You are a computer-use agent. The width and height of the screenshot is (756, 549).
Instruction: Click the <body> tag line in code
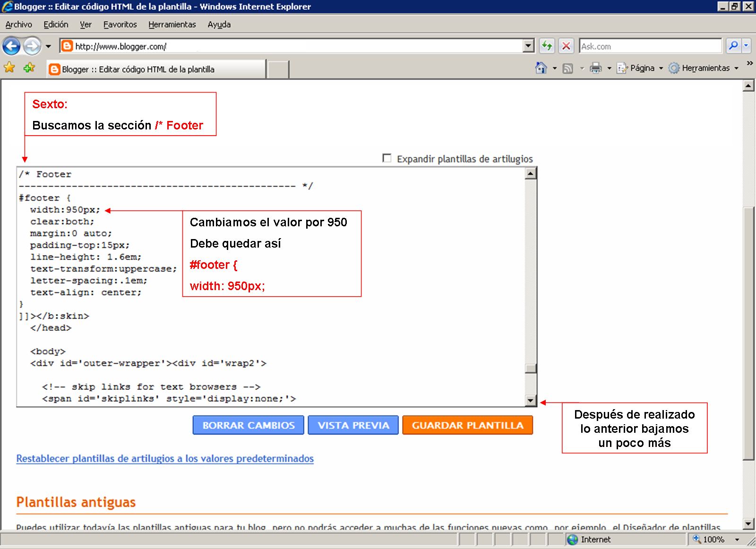pos(48,352)
